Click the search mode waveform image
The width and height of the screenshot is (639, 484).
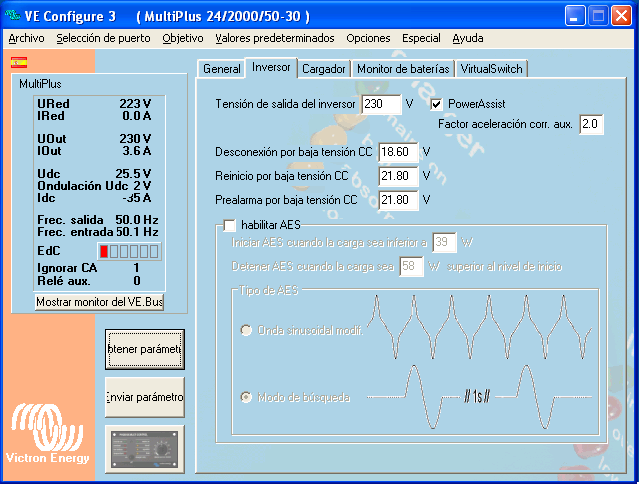(x=479, y=397)
